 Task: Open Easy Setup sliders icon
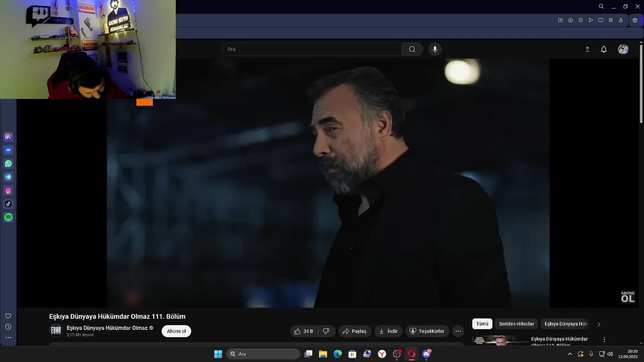coord(611,20)
